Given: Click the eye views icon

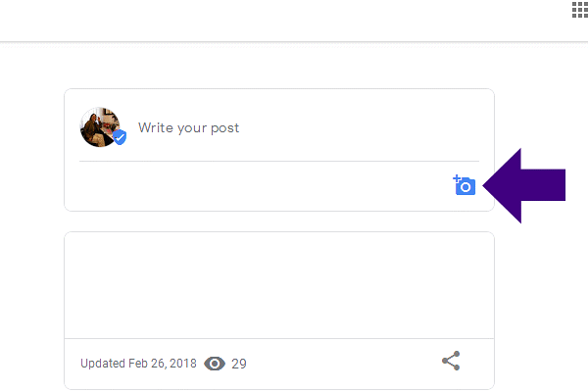Looking at the screenshot, I should tap(215, 364).
